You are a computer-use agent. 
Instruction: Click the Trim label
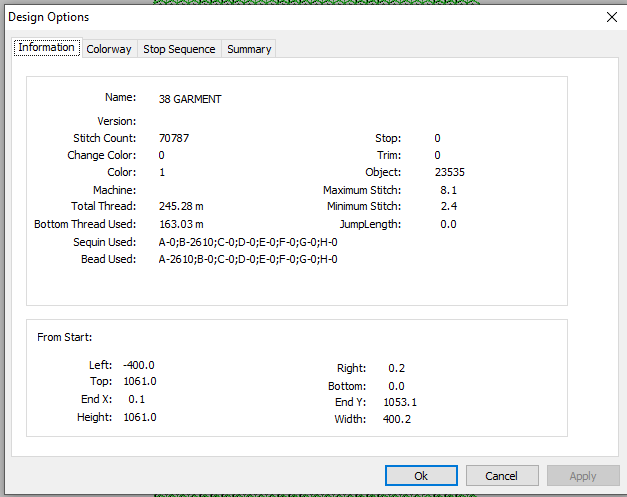click(x=389, y=155)
